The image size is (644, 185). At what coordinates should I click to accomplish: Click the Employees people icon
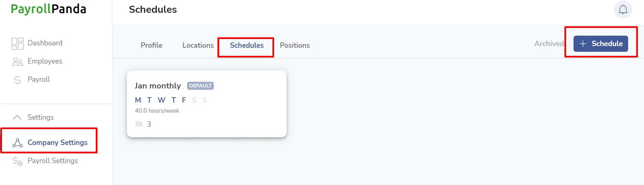[18, 62]
